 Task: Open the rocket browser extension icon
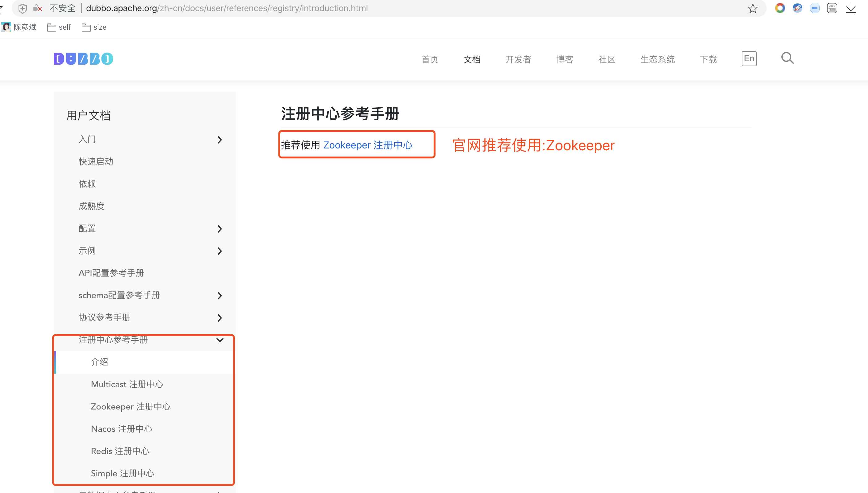tap(797, 8)
